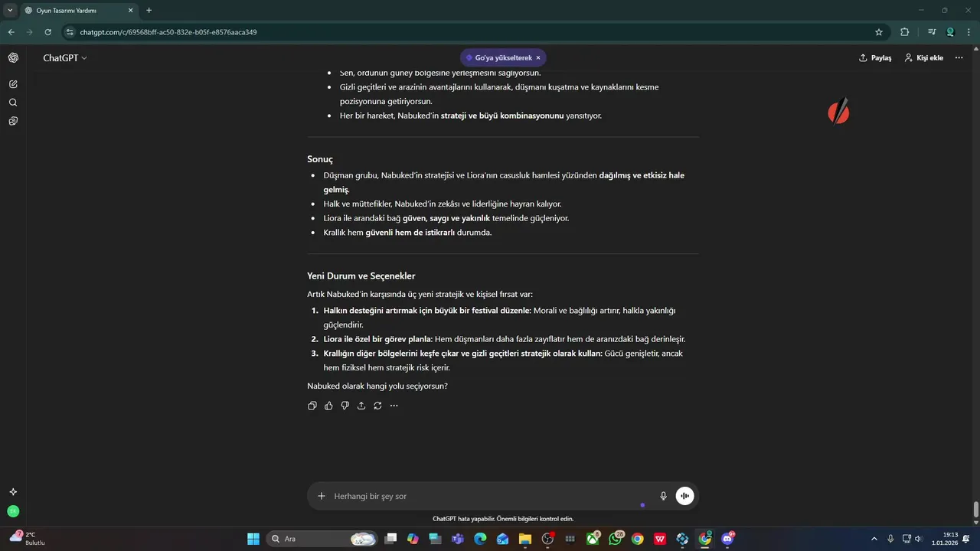Open File Explorer from the taskbar
The width and height of the screenshot is (980, 551).
pyautogui.click(x=525, y=539)
